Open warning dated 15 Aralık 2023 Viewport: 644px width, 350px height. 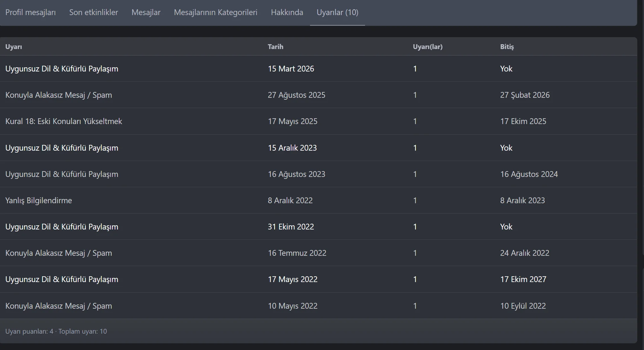pyautogui.click(x=62, y=148)
